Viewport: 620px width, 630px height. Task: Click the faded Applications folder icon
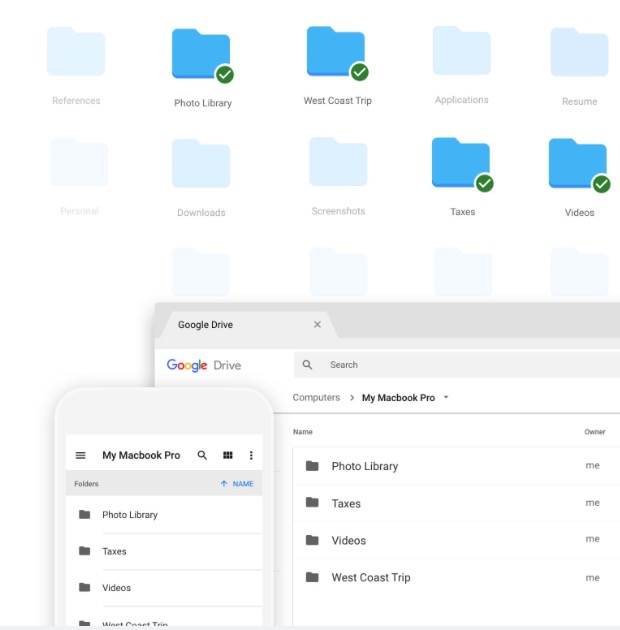(461, 50)
